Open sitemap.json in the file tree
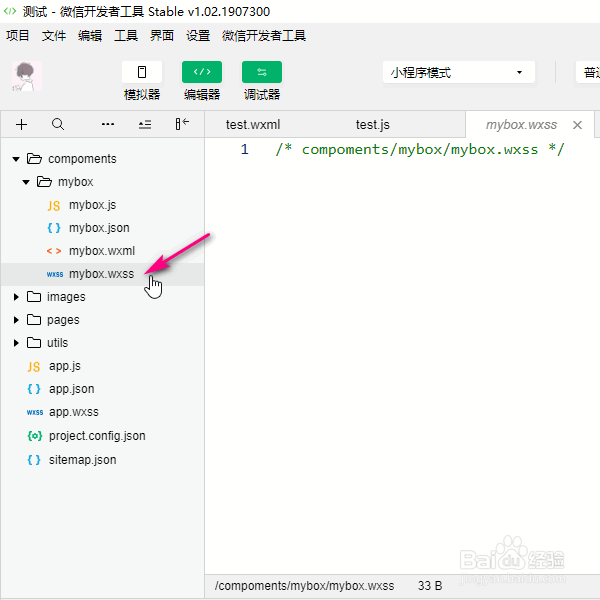This screenshot has width=600, height=600. pos(103,460)
